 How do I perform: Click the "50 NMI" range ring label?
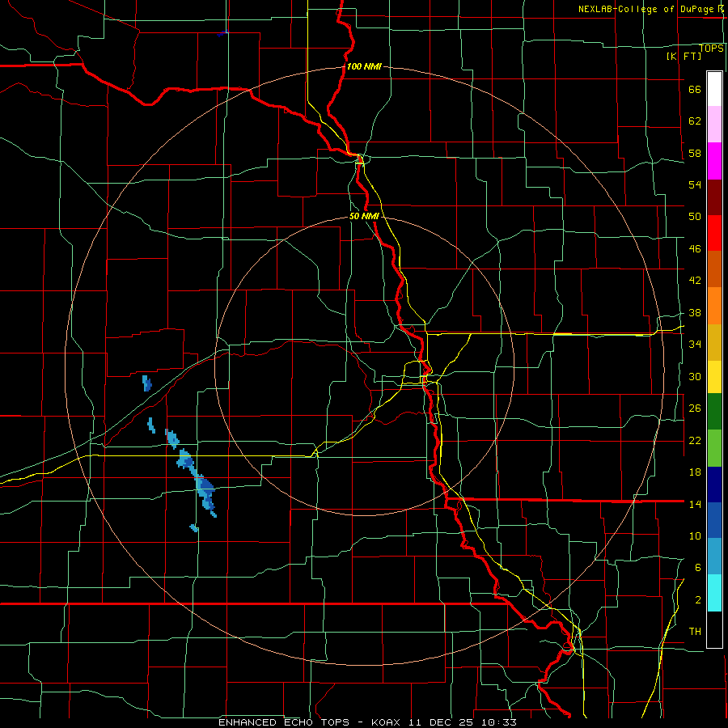[x=364, y=216]
